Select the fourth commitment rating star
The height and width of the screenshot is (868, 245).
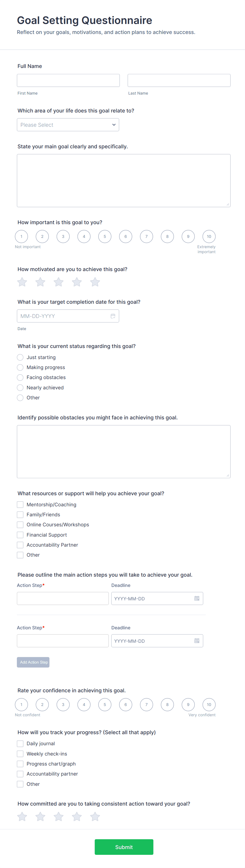coord(77,816)
